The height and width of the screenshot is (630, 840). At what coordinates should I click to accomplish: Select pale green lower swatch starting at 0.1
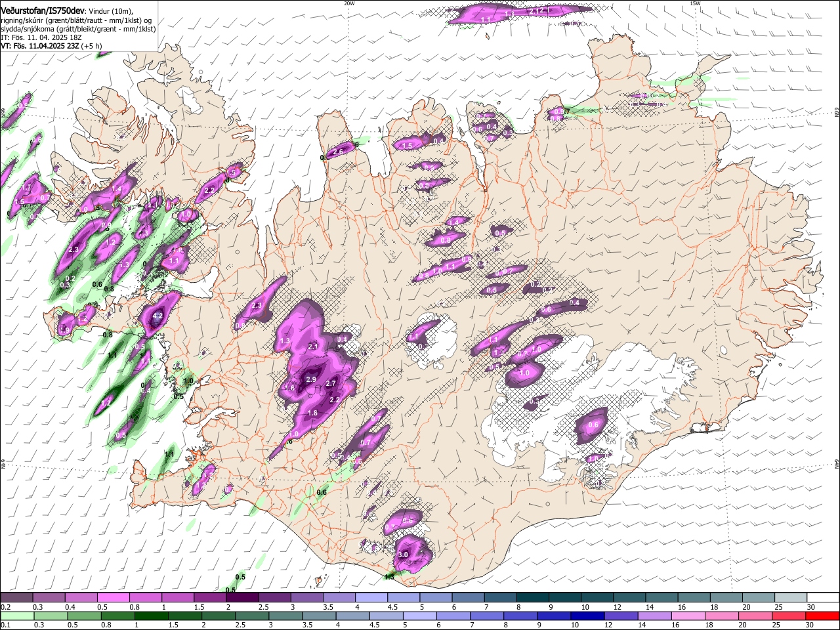point(16,616)
